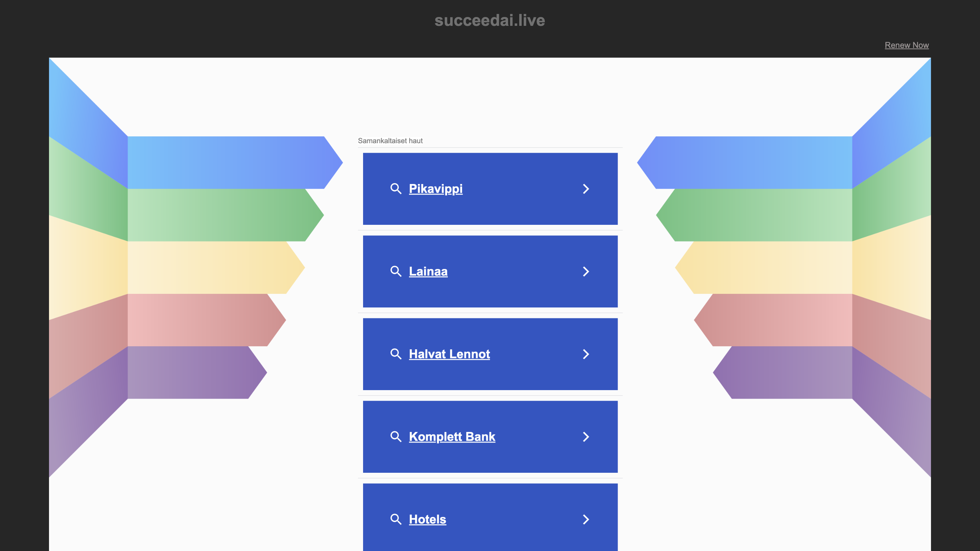Open Pikavippi via its arrow icon

point(586,189)
